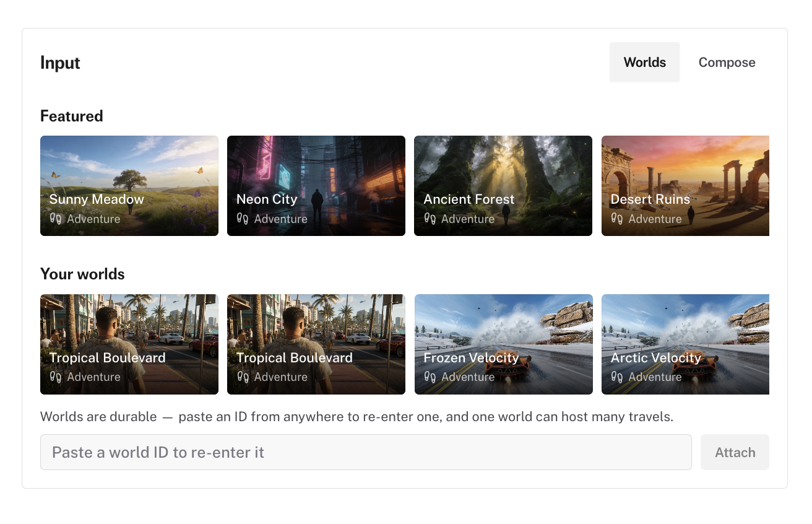Image resolution: width=812 pixels, height=524 pixels.
Task: Click the footprints icon on Sunny Meadow
Action: click(56, 219)
